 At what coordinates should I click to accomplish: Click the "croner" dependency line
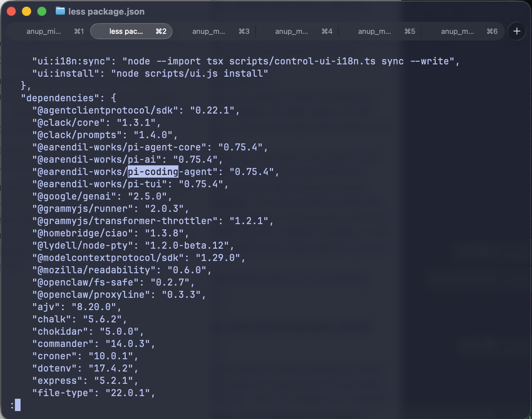coord(85,356)
